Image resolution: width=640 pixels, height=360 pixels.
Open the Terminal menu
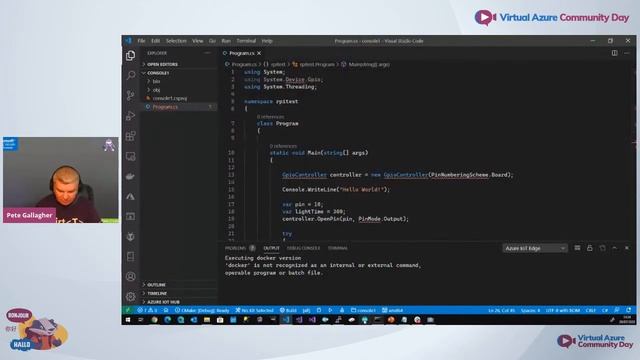tap(246, 41)
